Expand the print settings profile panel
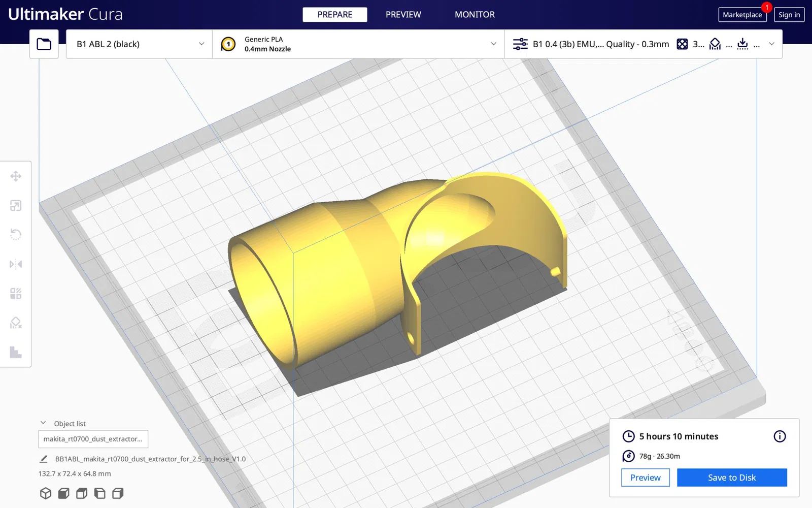The image size is (812, 508). pyautogui.click(x=644, y=44)
